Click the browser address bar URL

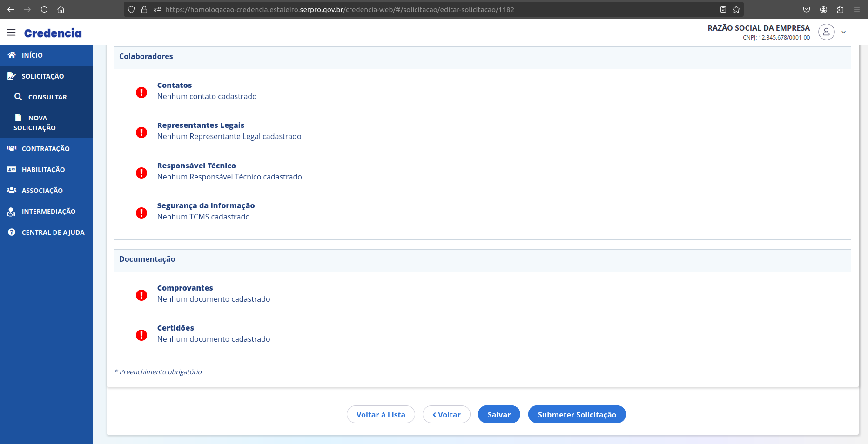click(x=340, y=9)
